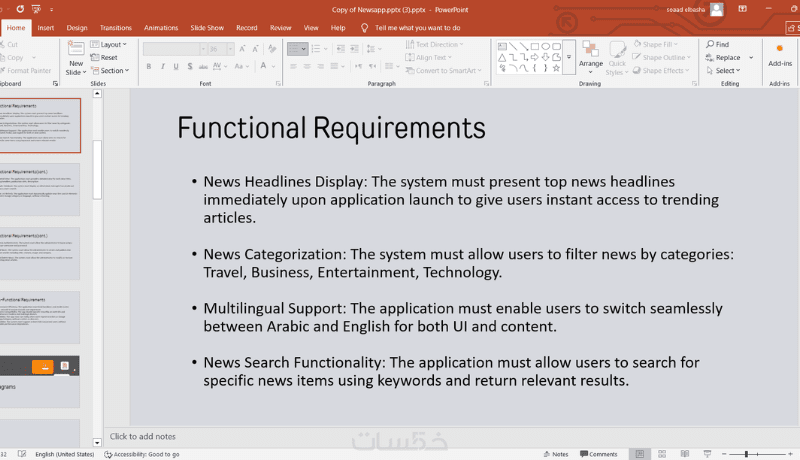
Task: Select the Oval shape in gallery
Action: 545,46
